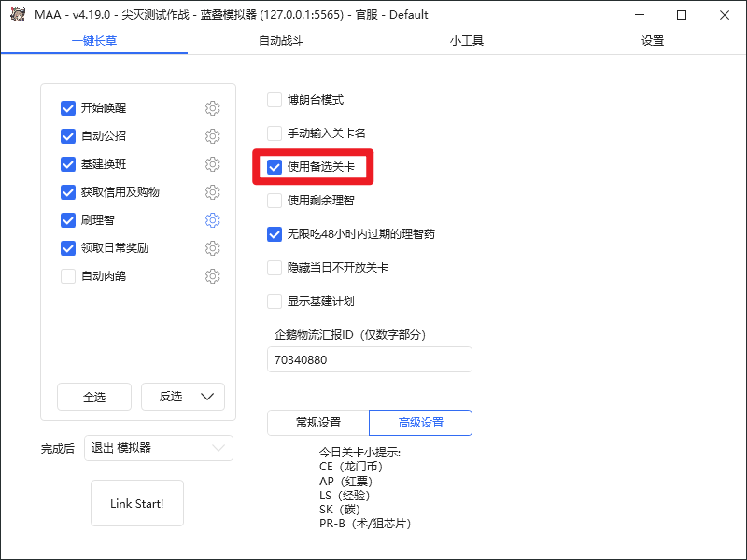Open settings gear for 自动公招 task
This screenshot has height=560, width=747.
tap(212, 136)
